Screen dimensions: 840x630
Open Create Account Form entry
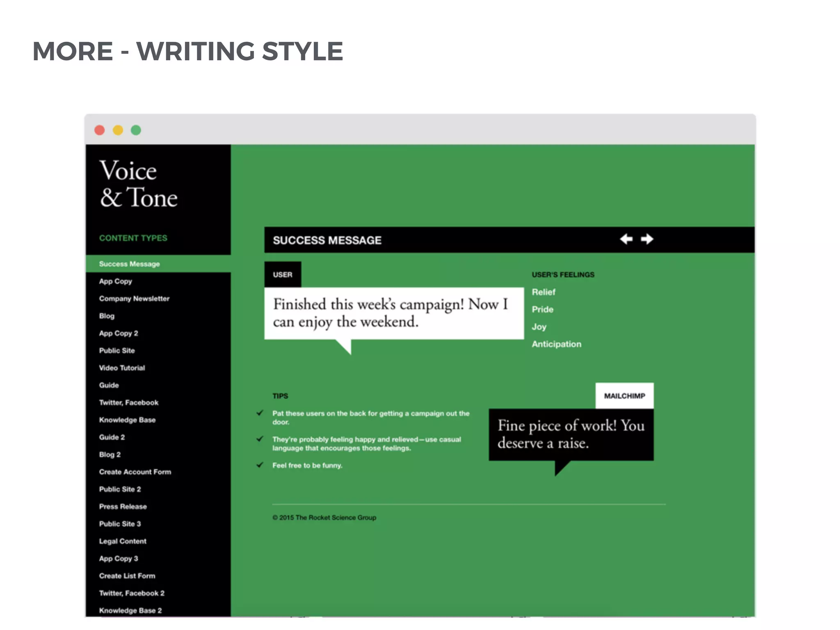click(x=135, y=472)
